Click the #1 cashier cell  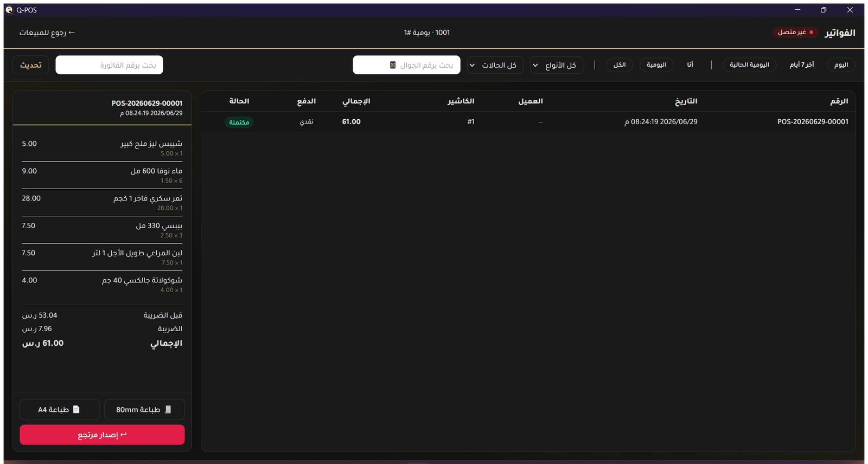click(471, 122)
